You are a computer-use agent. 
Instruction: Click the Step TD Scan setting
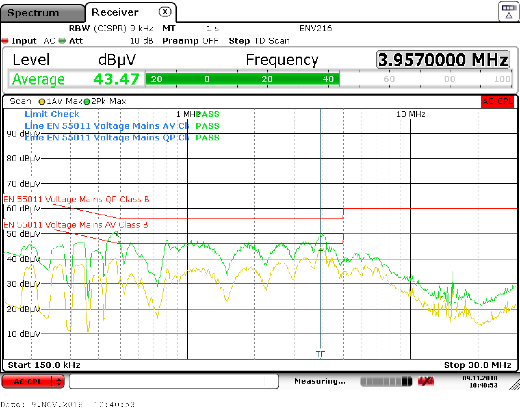(x=259, y=41)
